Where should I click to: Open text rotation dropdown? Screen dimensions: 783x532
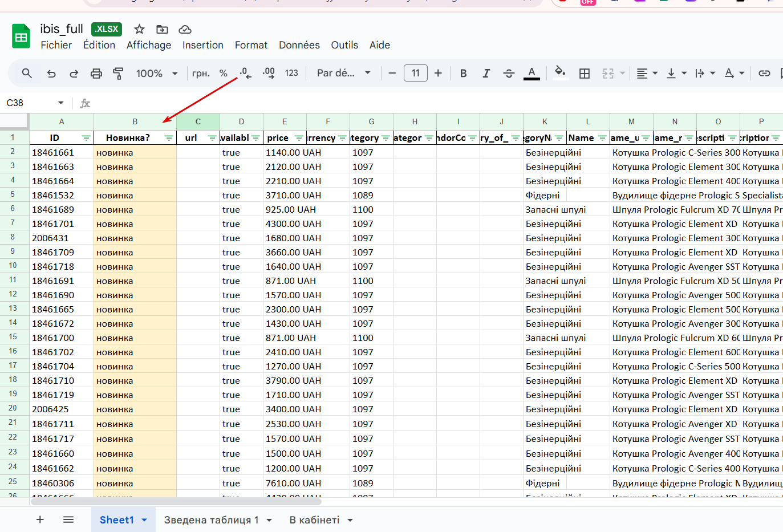734,73
